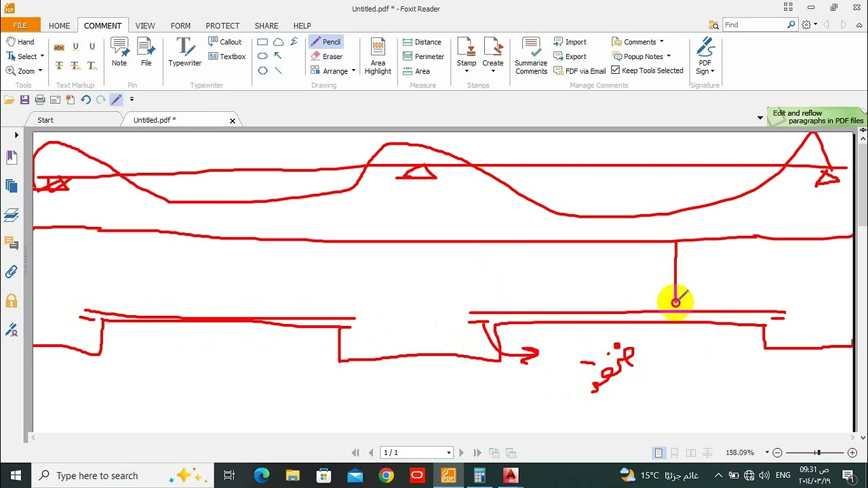The image size is (868, 488).
Task: Switch to the PROTECT ribbon tab
Action: 222,26
